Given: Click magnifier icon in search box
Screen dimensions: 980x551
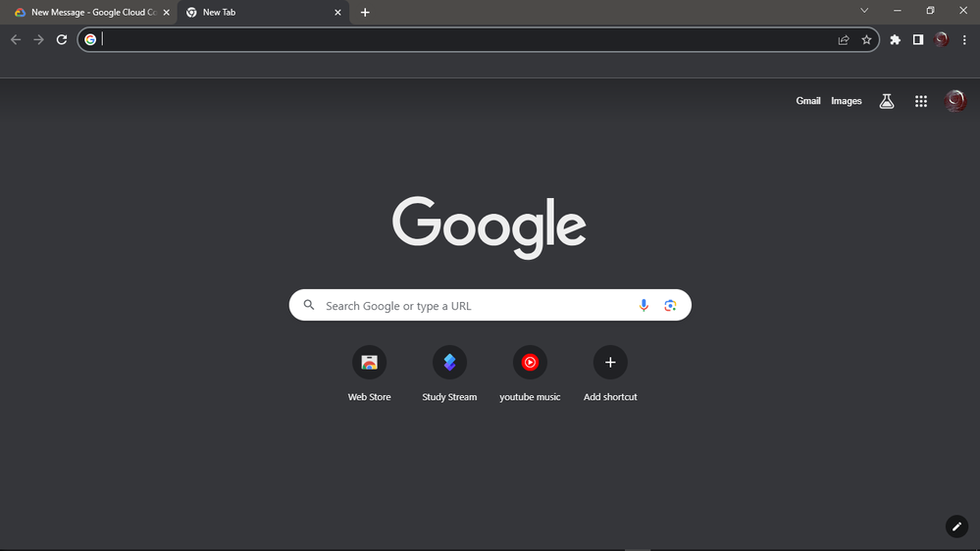Looking at the screenshot, I should pos(309,305).
